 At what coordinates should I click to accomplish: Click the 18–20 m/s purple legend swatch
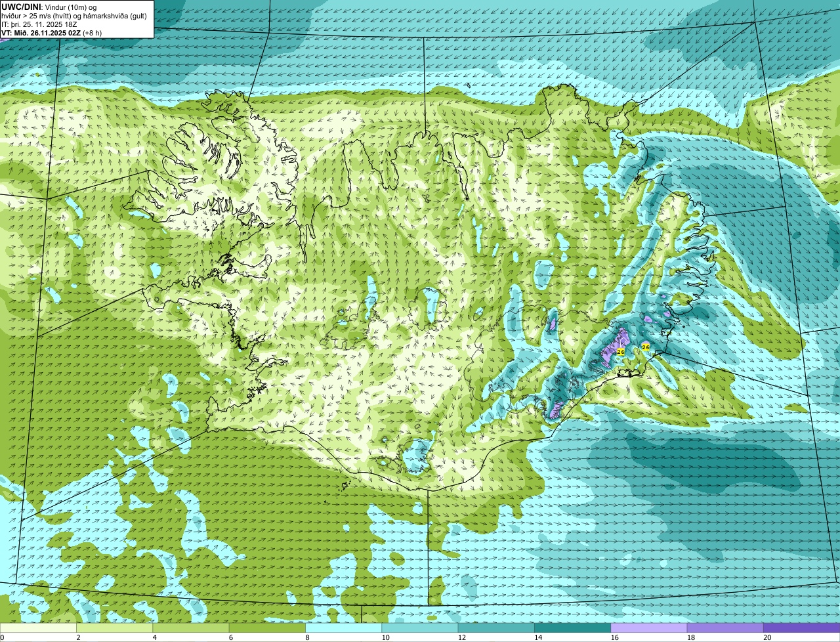pos(725,628)
